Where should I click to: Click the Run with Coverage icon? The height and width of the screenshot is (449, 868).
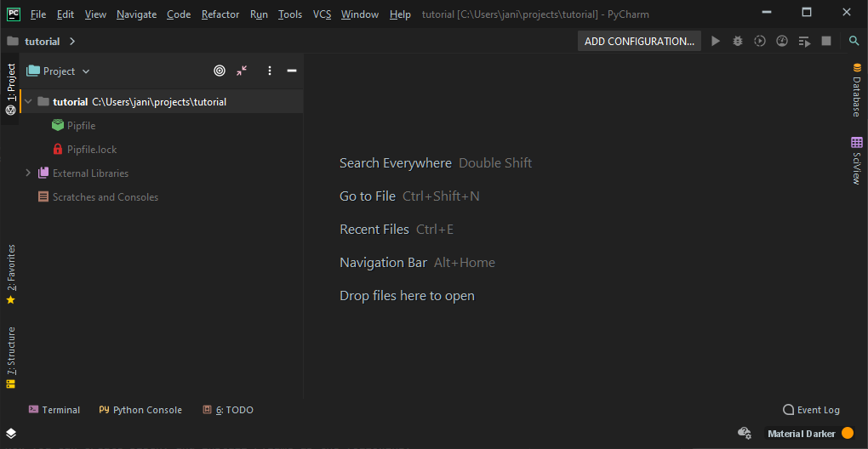760,41
